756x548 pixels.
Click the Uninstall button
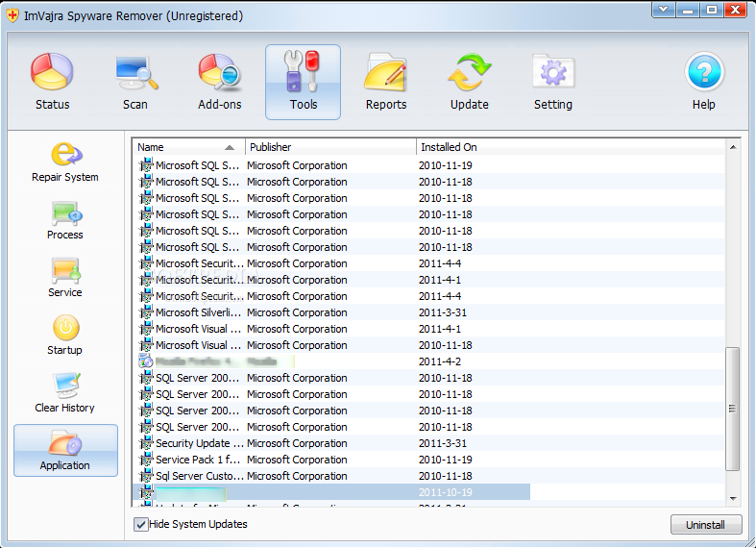point(706,525)
